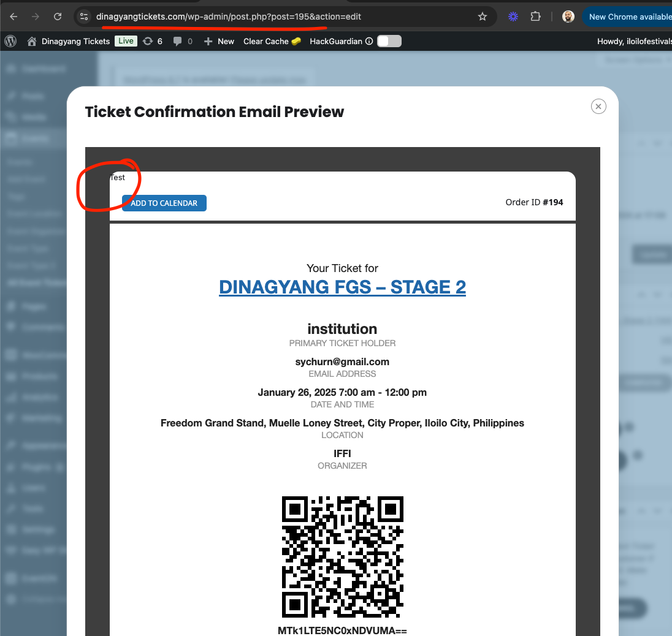672x636 pixels.
Task: Open the DINAGYANG FGS – STAGE 2 link
Action: click(342, 287)
